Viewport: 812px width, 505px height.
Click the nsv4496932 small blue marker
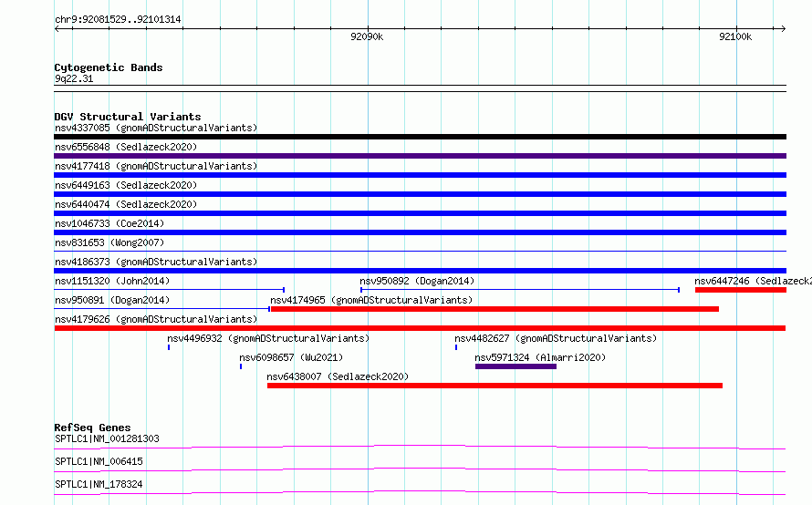coord(169,347)
